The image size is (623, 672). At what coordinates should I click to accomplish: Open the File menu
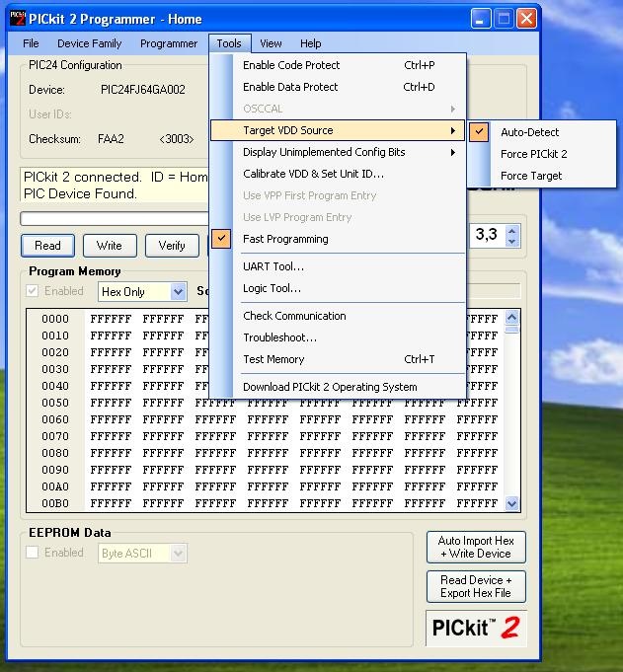(x=31, y=43)
